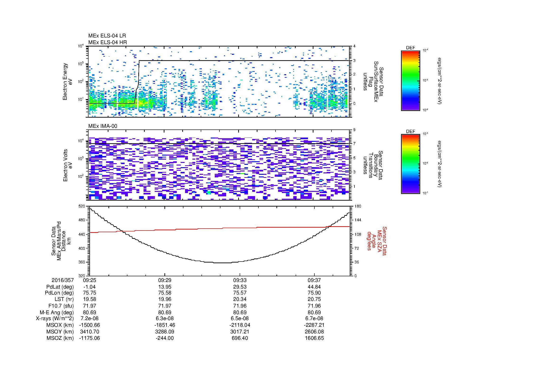Click the PdLat value '13.95'
Viewport: 555px width, 392px height.
(165, 287)
